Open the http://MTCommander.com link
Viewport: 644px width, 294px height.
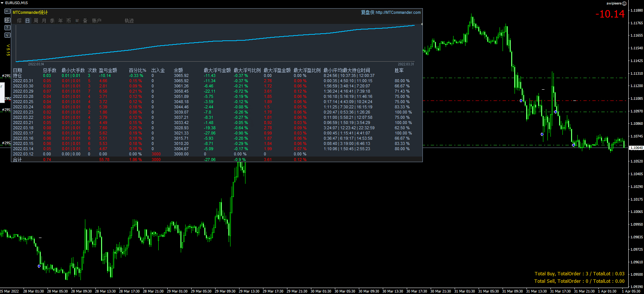[398, 12]
